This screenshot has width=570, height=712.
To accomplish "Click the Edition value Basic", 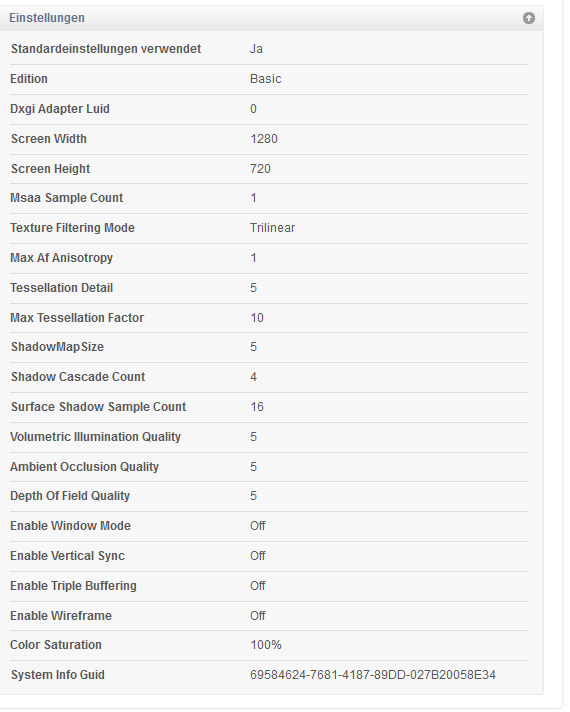I will click(x=266, y=79).
